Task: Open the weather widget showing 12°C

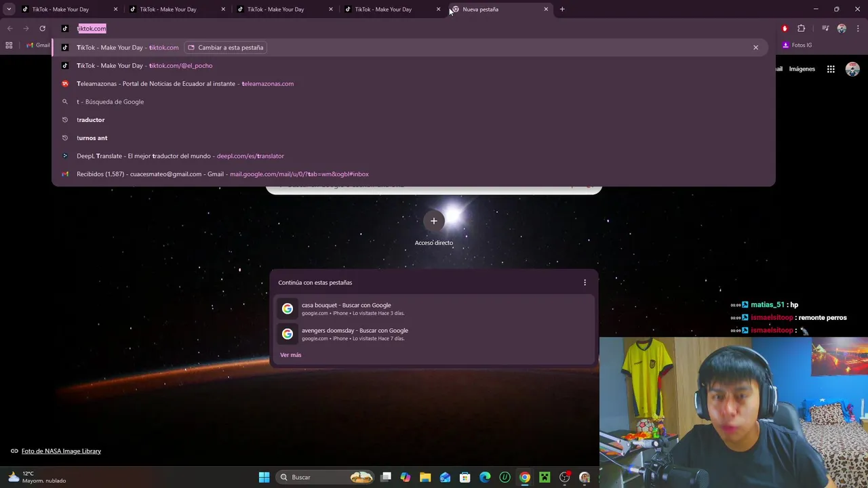Action: [37, 477]
